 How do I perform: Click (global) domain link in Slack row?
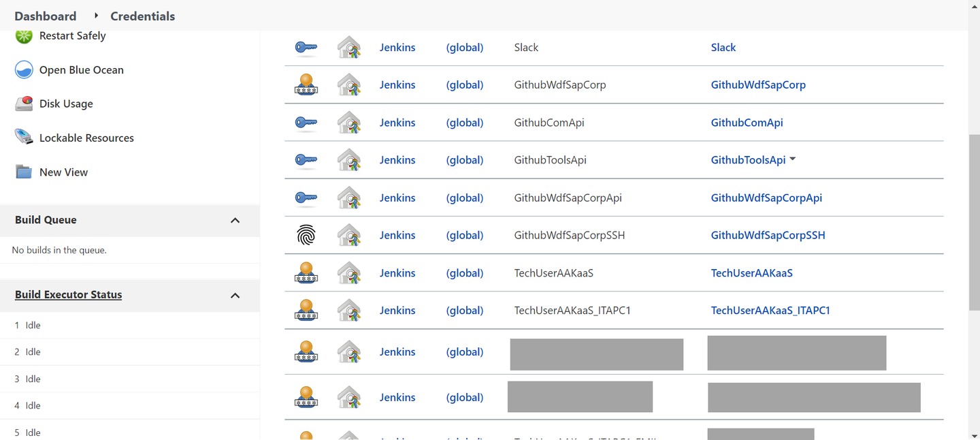point(465,48)
